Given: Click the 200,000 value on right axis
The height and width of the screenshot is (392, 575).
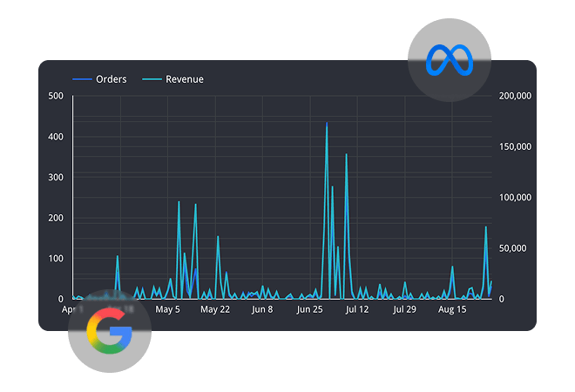Looking at the screenshot, I should tap(511, 96).
